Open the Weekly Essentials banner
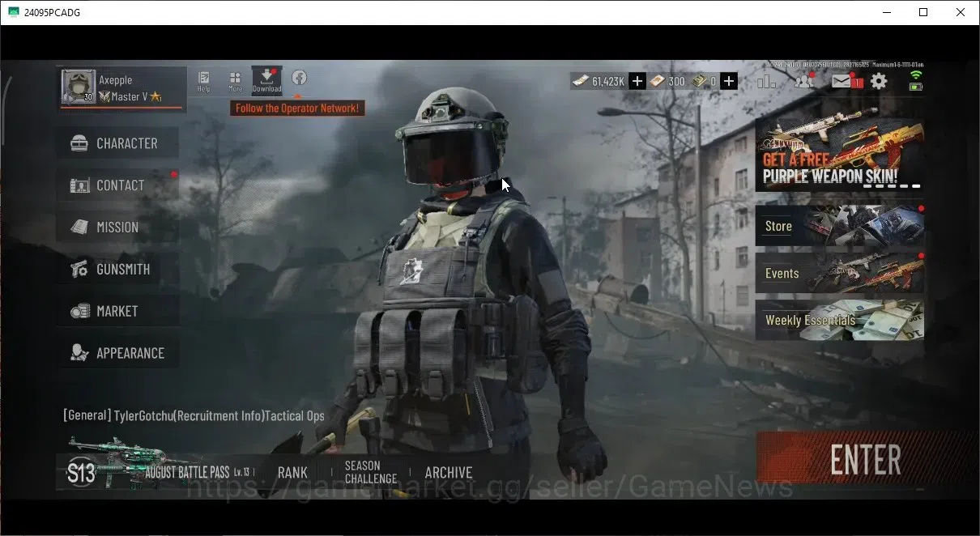The height and width of the screenshot is (536, 980). [x=839, y=320]
